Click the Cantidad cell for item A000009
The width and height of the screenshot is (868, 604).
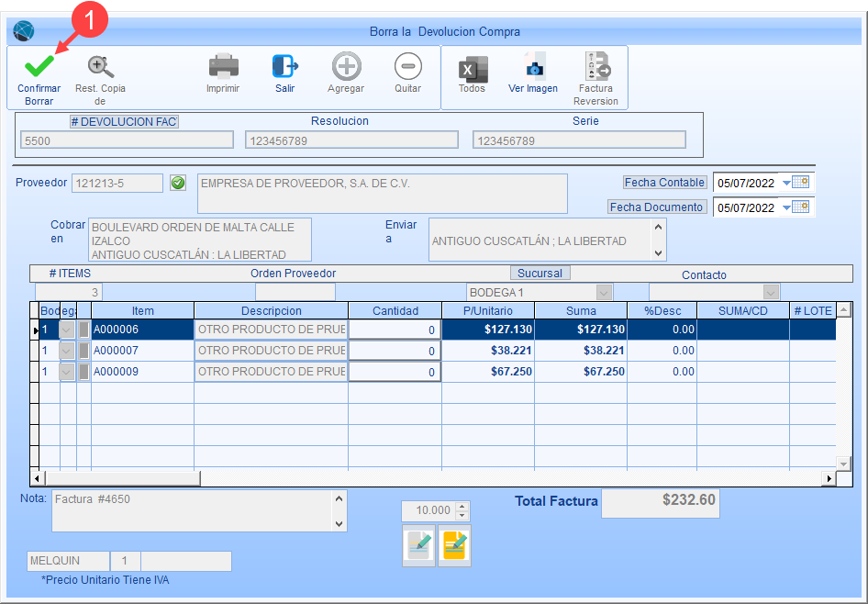395,372
